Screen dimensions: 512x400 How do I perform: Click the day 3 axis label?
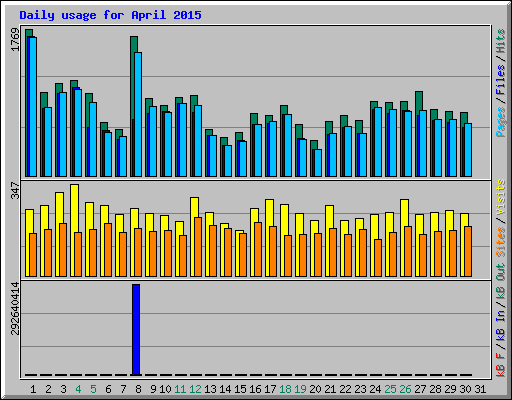point(63,389)
